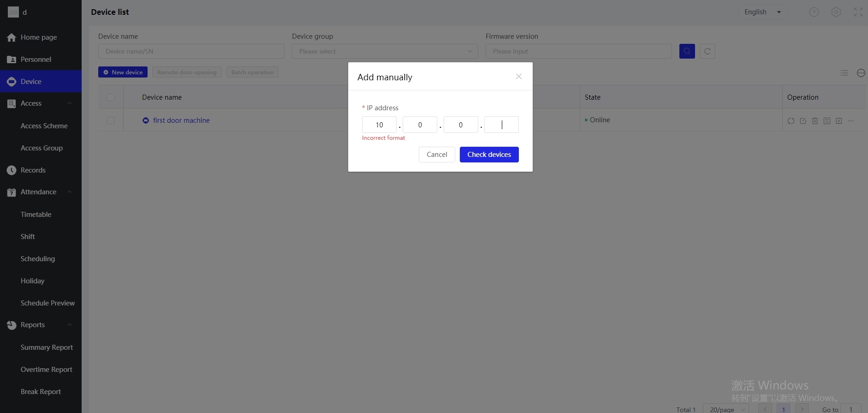The height and width of the screenshot is (413, 868).
Task: Click the Batch operation button
Action: [252, 72]
